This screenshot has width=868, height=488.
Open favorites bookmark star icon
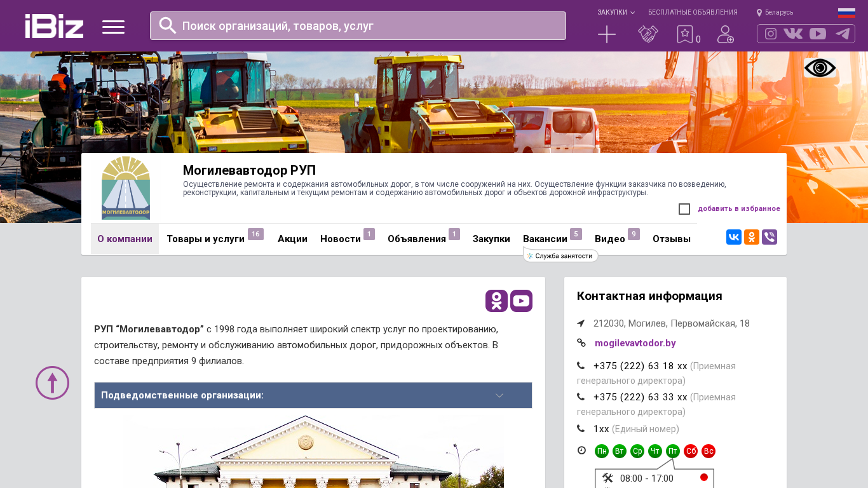(x=685, y=34)
